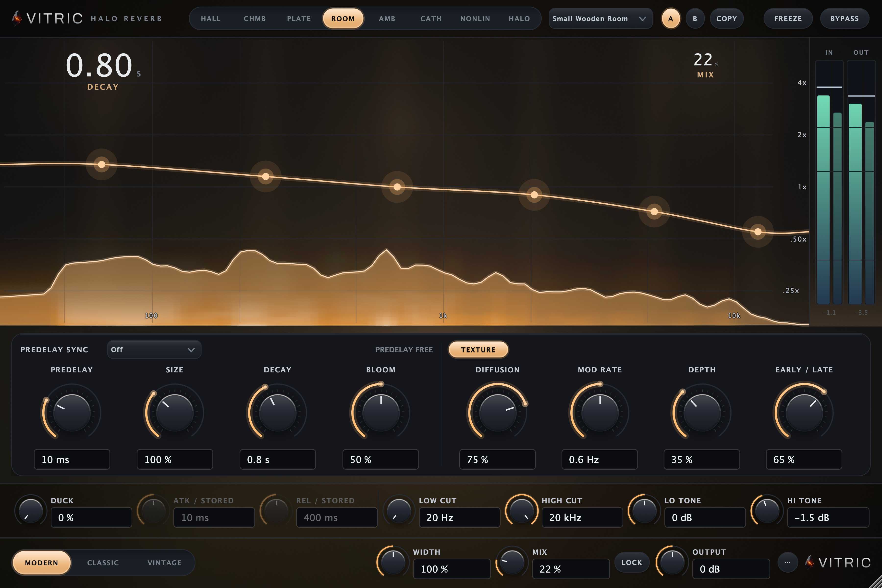Click the 22 % mix readout in display
This screenshot has width=882, height=588.
click(705, 60)
